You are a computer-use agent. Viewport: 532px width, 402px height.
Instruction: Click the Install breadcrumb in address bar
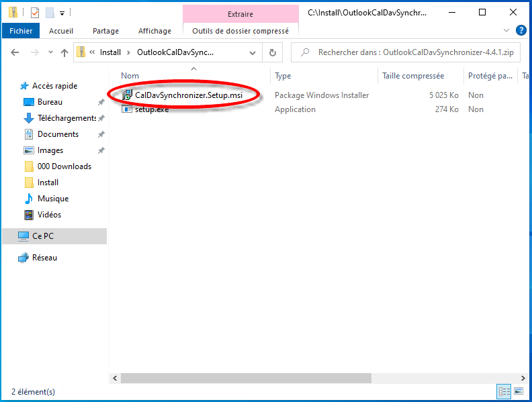click(x=110, y=52)
